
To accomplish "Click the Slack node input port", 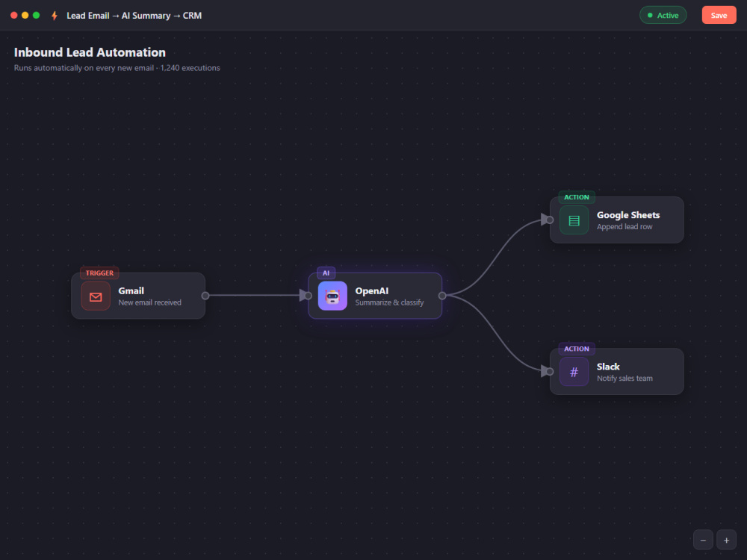I will 550,371.
